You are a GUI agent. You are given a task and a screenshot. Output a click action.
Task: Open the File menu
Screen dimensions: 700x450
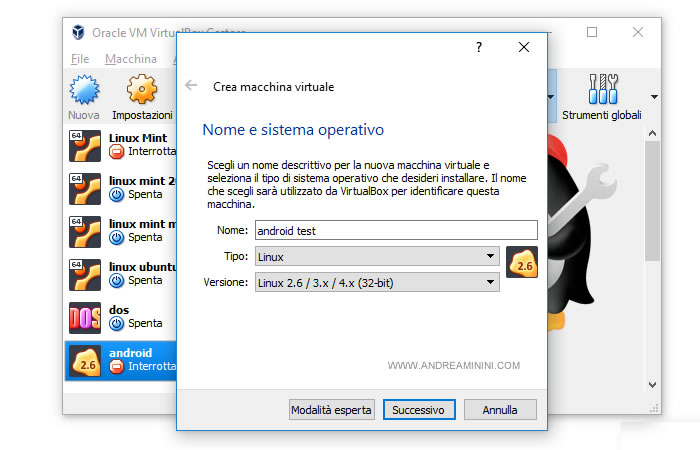[80, 59]
